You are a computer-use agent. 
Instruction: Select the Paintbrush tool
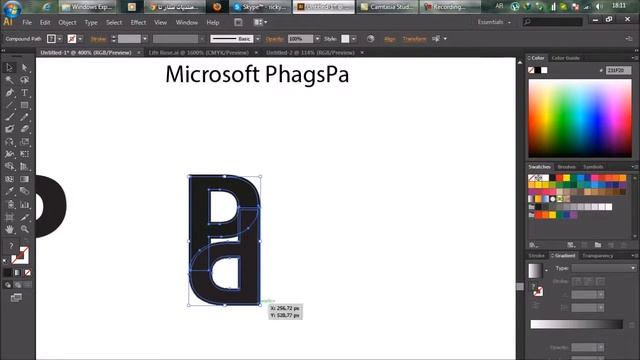tap(9, 118)
